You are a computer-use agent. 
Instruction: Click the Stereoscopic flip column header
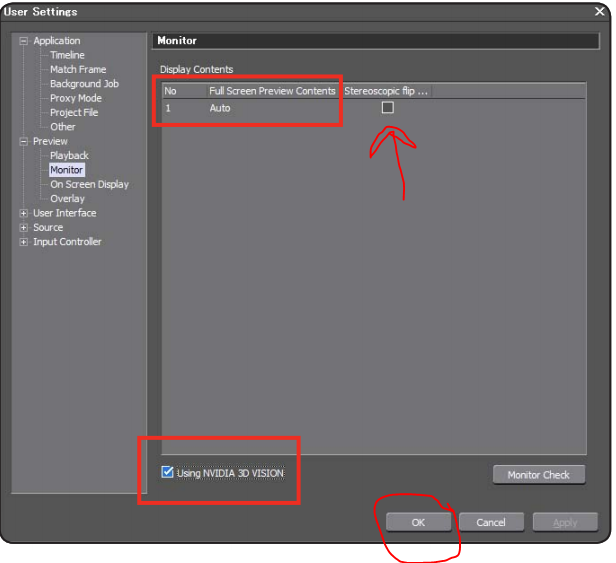386,91
